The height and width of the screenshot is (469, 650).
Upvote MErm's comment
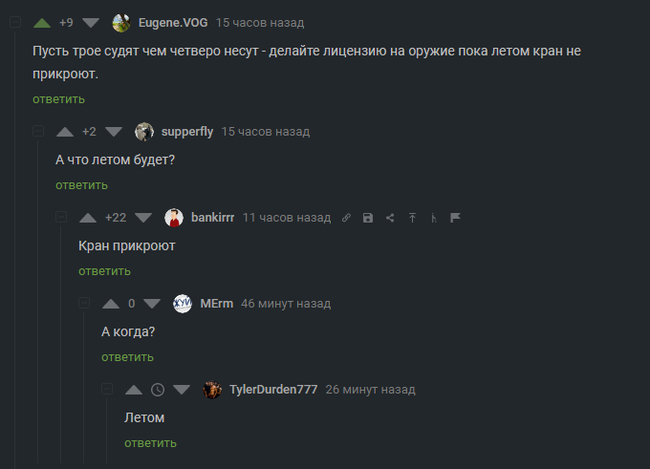point(111,304)
